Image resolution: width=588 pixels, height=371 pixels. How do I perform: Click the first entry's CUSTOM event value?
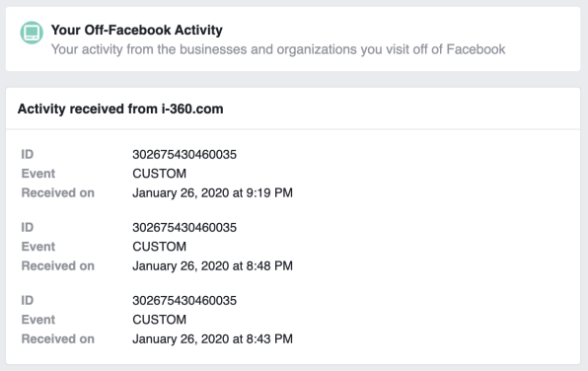pyautogui.click(x=160, y=174)
